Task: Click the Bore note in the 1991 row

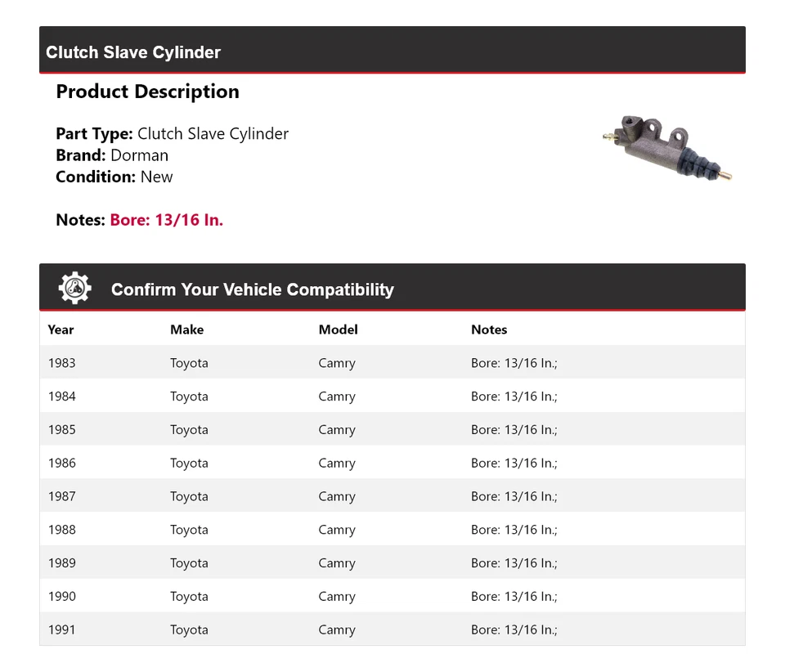Action: (x=514, y=630)
